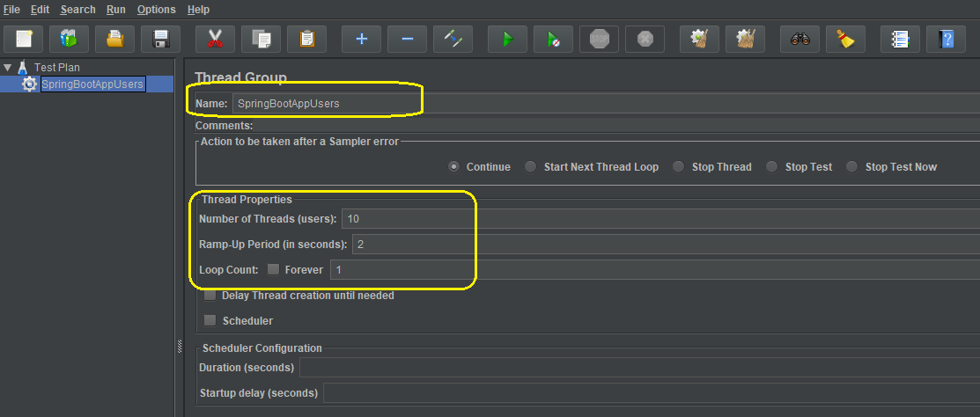The image size is (980, 417).
Task: Check the Forever loop count checkbox
Action: click(273, 270)
